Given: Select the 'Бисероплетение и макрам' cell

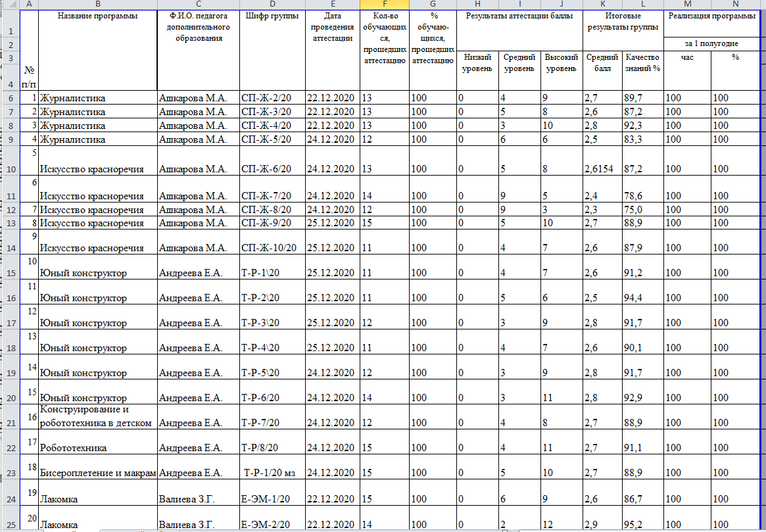Looking at the screenshot, I should pyautogui.click(x=98, y=466).
